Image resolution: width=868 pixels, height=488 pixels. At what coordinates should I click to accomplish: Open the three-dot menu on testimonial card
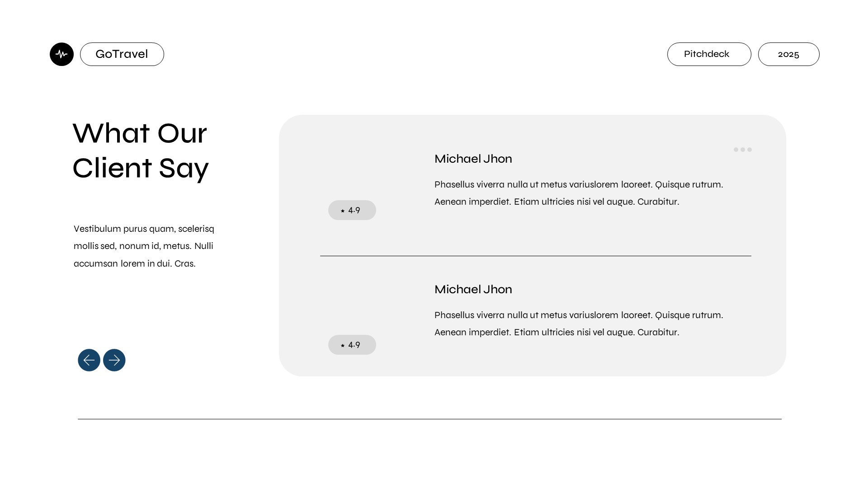[742, 150]
